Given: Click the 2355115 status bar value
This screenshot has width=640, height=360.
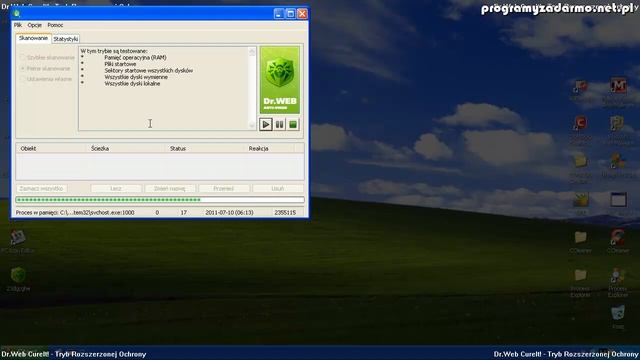Looking at the screenshot, I should tap(285, 213).
